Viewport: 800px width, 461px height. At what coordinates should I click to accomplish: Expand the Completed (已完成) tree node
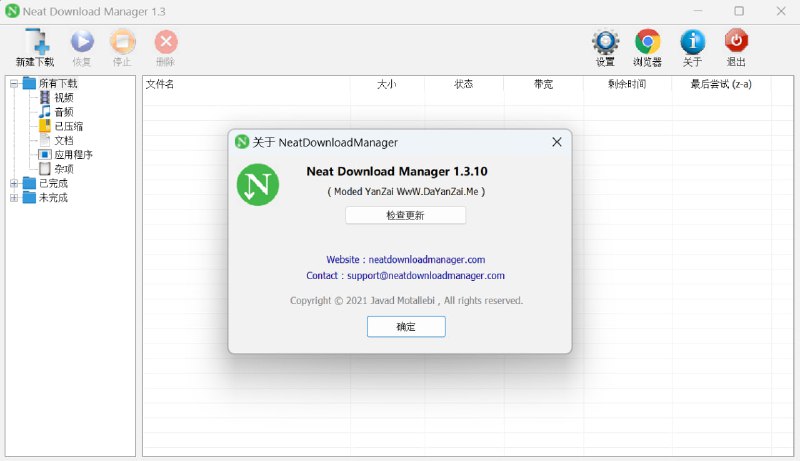pyautogui.click(x=14, y=183)
